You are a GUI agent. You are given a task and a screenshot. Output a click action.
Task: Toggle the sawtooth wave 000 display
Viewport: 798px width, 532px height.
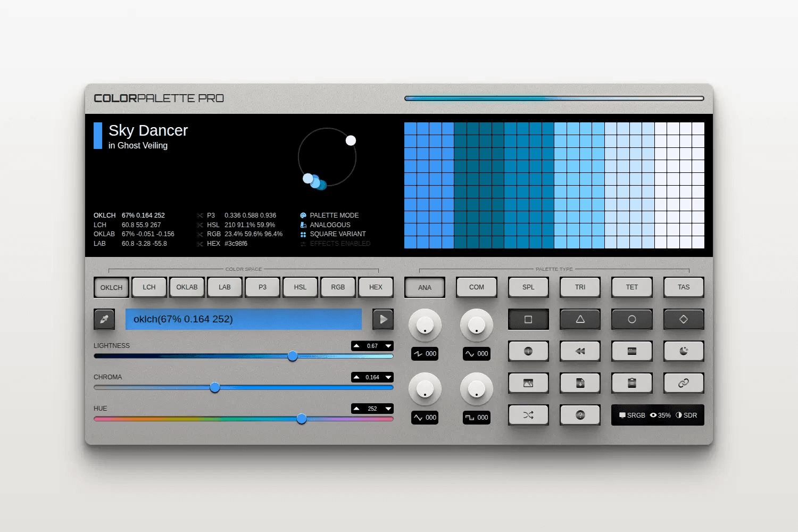[x=425, y=354]
